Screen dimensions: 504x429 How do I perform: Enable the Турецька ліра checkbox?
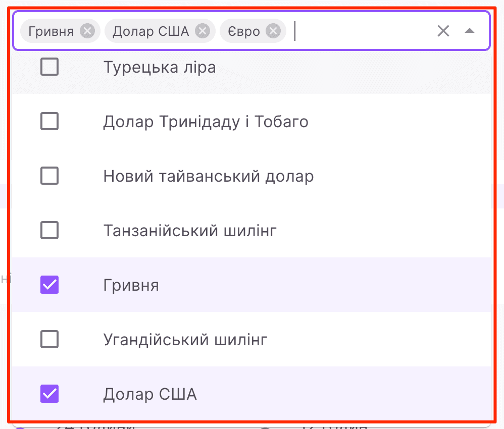point(49,66)
